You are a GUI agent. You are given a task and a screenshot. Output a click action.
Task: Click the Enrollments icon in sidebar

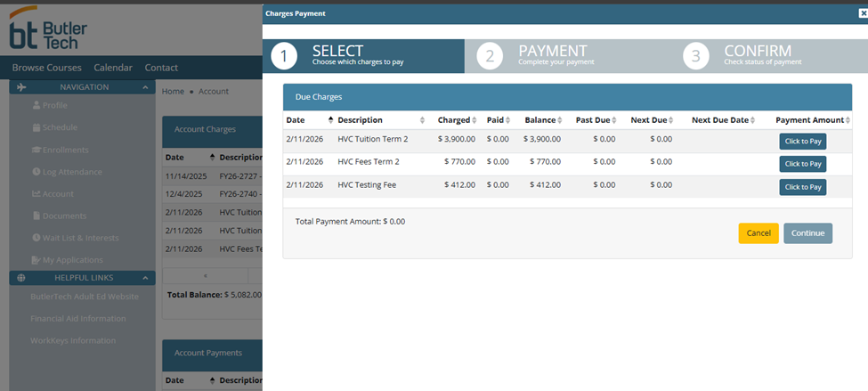(37, 150)
